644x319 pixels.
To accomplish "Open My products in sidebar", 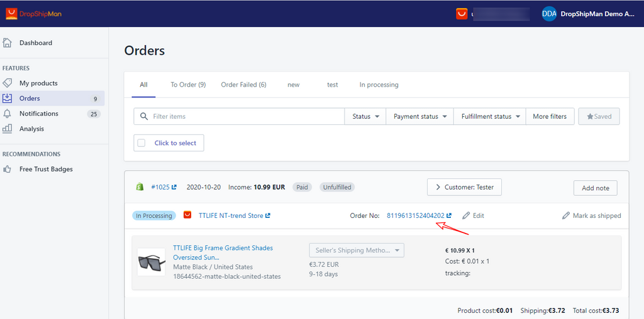I will [x=38, y=84].
